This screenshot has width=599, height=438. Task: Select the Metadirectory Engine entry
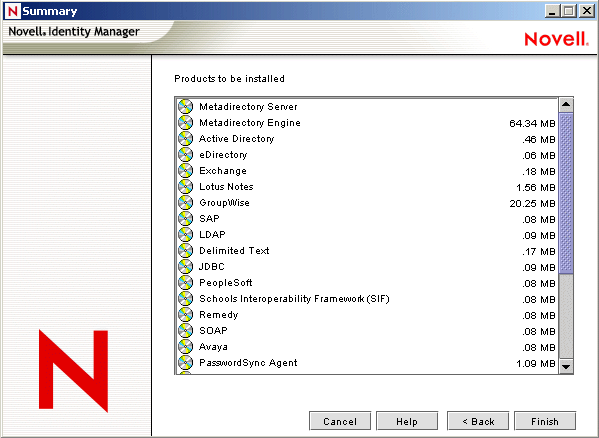point(367,123)
